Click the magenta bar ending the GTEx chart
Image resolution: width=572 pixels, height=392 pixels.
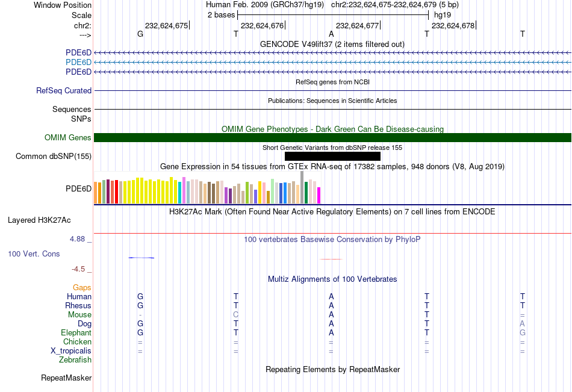(x=319, y=195)
